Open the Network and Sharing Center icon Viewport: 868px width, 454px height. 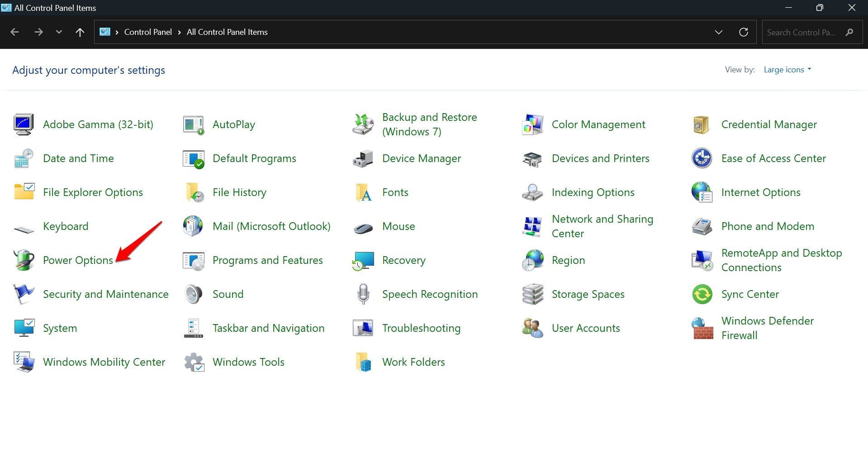pyautogui.click(x=532, y=226)
